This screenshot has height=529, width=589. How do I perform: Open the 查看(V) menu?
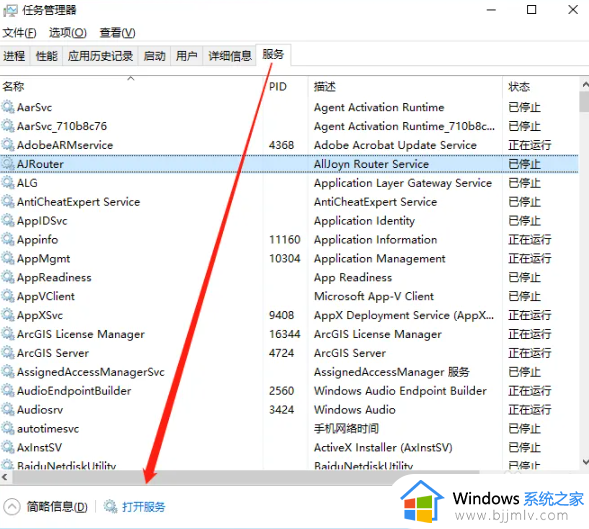117,33
